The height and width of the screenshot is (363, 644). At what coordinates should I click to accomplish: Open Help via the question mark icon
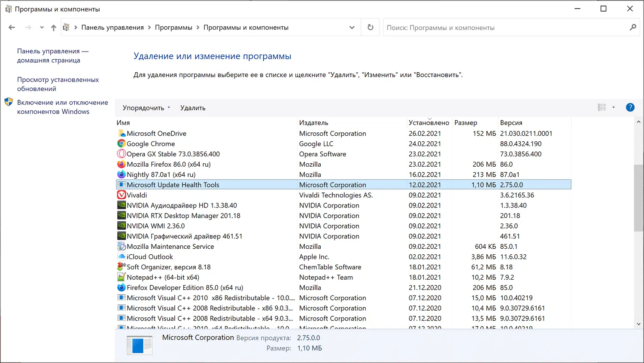[630, 107]
